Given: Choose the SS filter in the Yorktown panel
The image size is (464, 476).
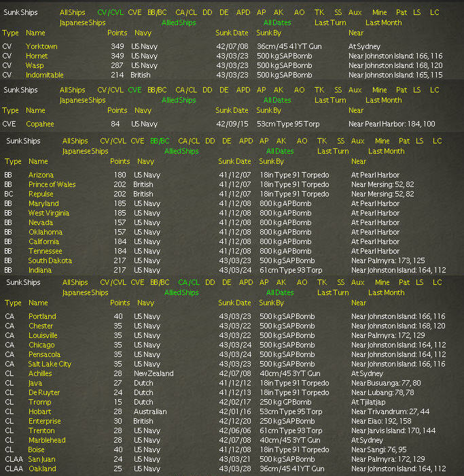Looking at the screenshot, I should pyautogui.click(x=338, y=12).
